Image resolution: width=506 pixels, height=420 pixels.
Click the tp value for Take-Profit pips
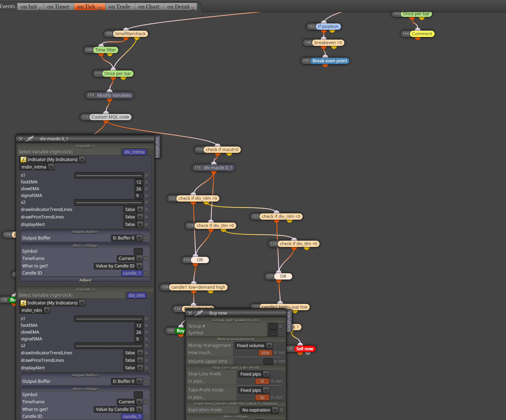pyautogui.click(x=262, y=397)
